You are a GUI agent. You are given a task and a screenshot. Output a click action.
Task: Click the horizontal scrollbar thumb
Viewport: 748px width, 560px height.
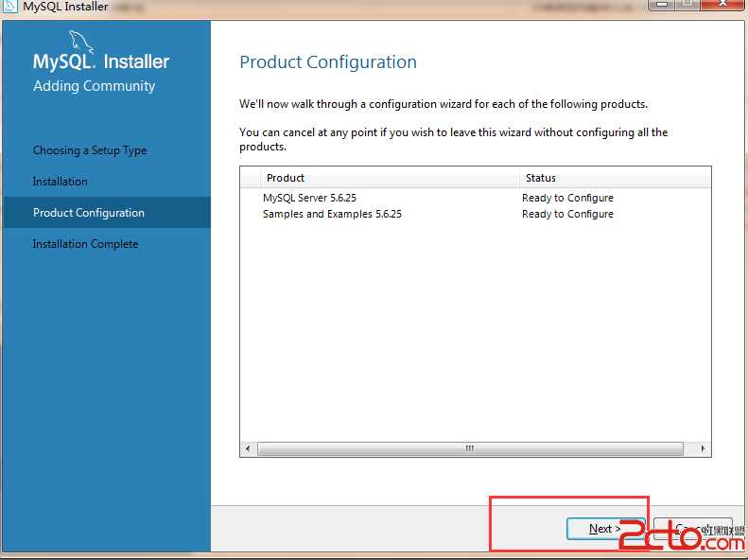point(470,448)
